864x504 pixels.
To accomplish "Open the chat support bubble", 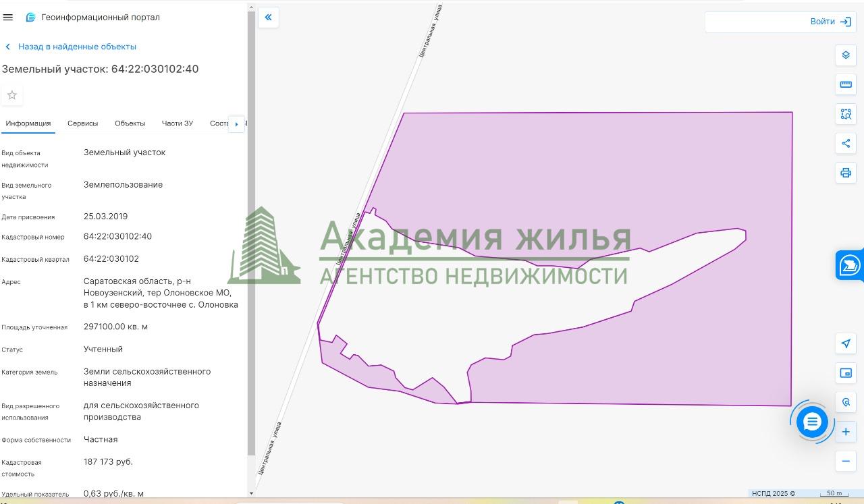I will point(812,422).
